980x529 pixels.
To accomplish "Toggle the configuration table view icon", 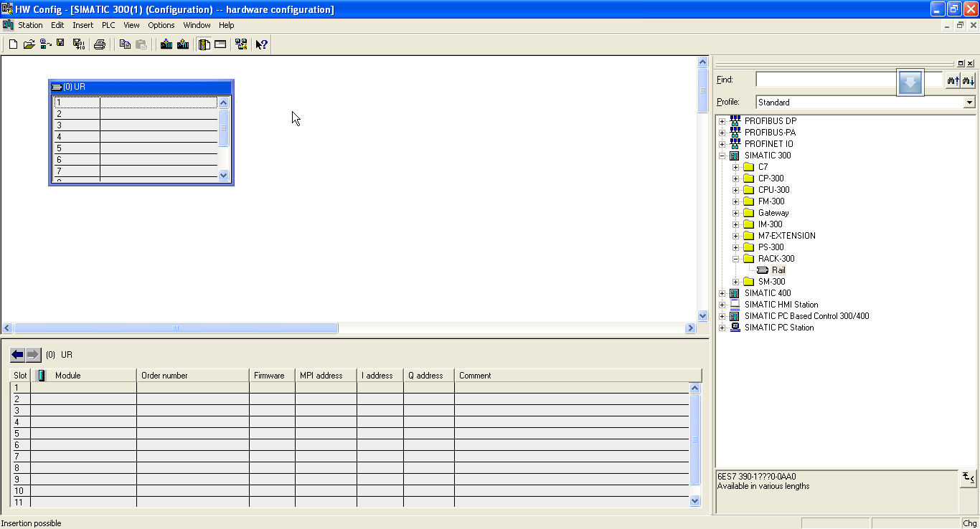I will click(x=219, y=44).
